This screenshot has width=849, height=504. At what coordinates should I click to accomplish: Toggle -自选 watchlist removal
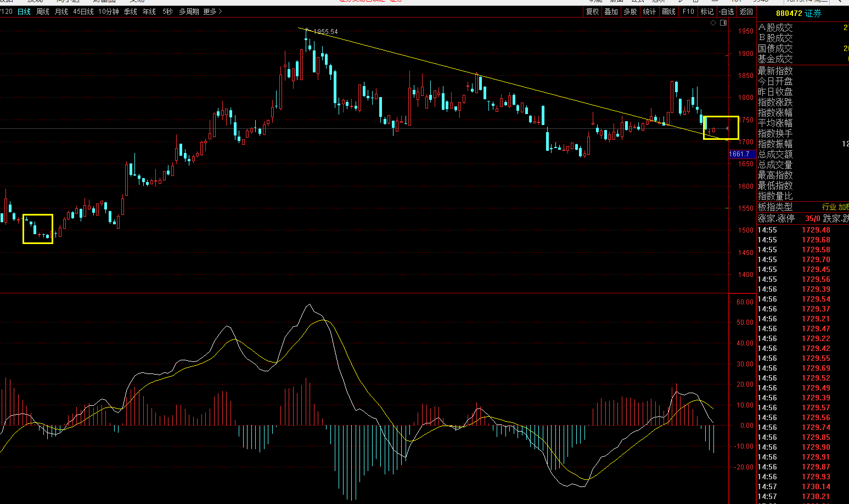tap(727, 12)
